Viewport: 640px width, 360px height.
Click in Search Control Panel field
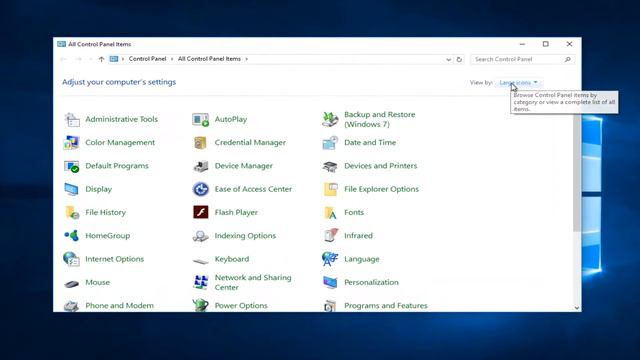coord(522,60)
